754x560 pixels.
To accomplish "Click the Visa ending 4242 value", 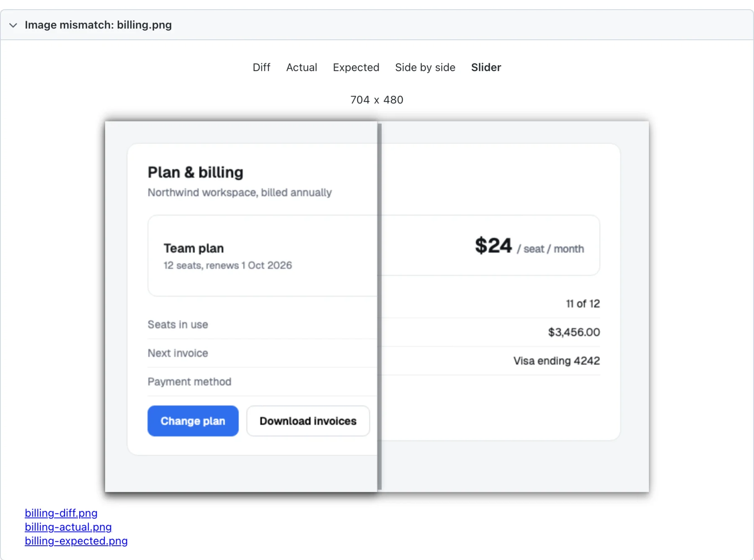I will tap(557, 361).
